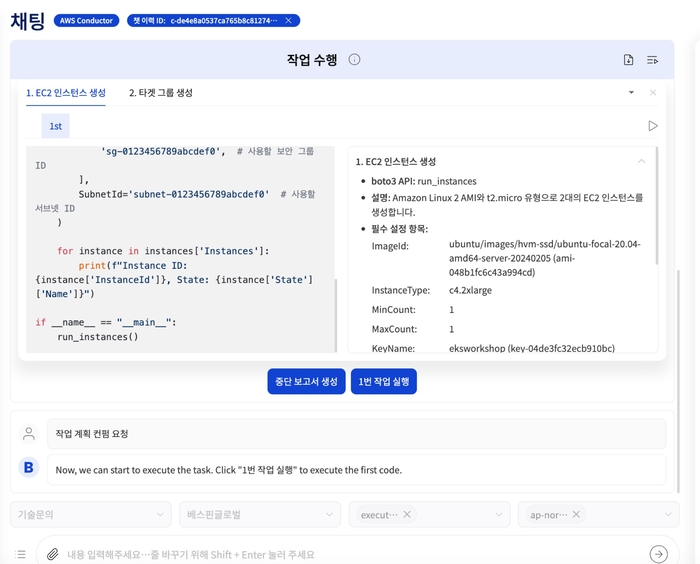Click the download file icon in header
This screenshot has height=564, width=700.
pos(628,60)
